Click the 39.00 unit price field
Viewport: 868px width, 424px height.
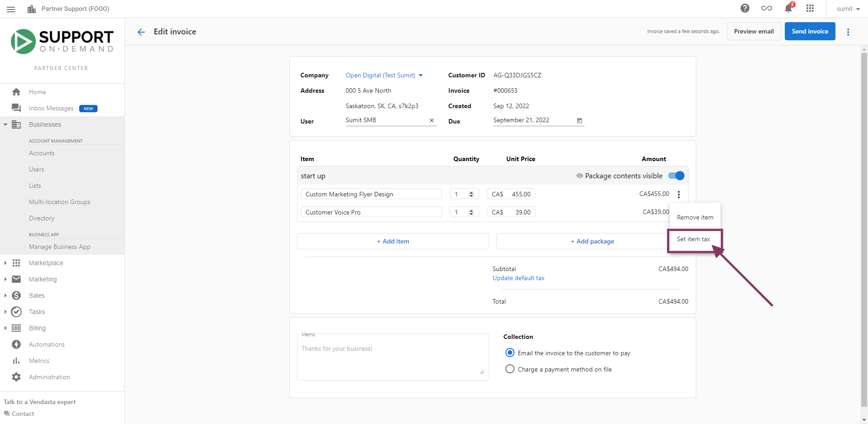click(x=511, y=212)
